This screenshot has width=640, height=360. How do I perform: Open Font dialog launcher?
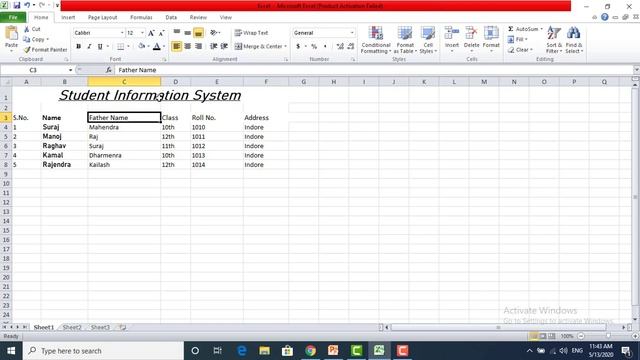(x=164, y=60)
